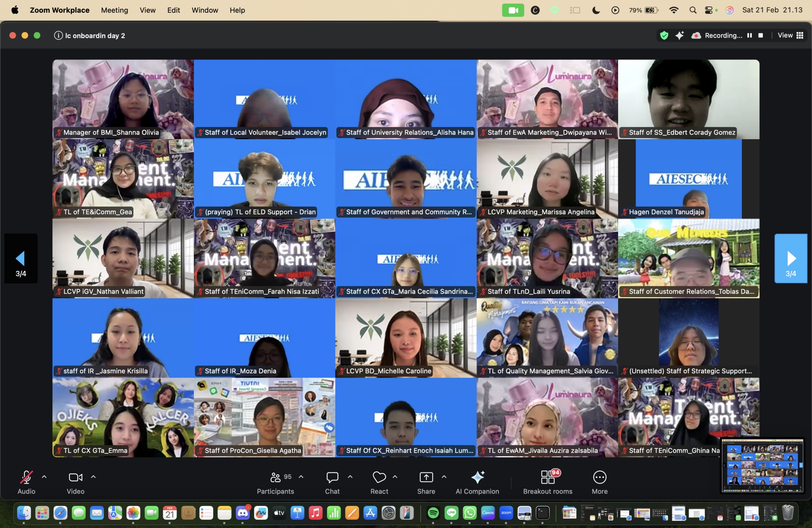The width and height of the screenshot is (812, 528).
Task: Go to next gallery page
Action: tap(791, 259)
